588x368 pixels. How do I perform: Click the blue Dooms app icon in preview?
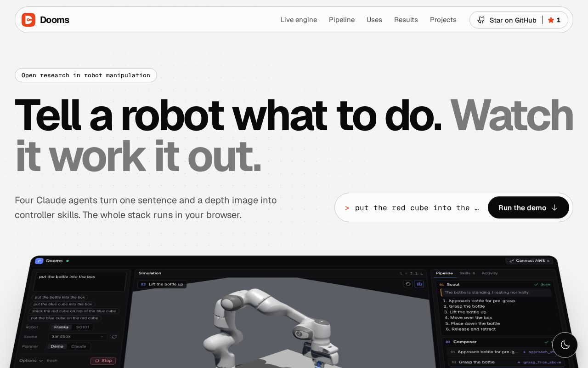(x=39, y=261)
